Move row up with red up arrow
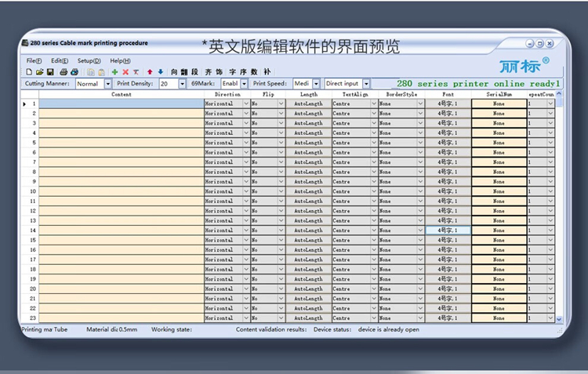 pyautogui.click(x=150, y=71)
